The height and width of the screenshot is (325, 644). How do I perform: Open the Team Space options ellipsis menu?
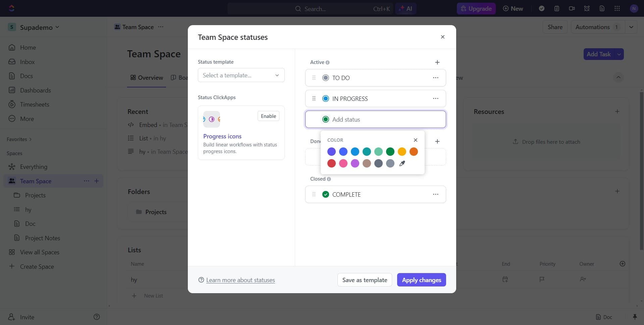[x=161, y=27]
